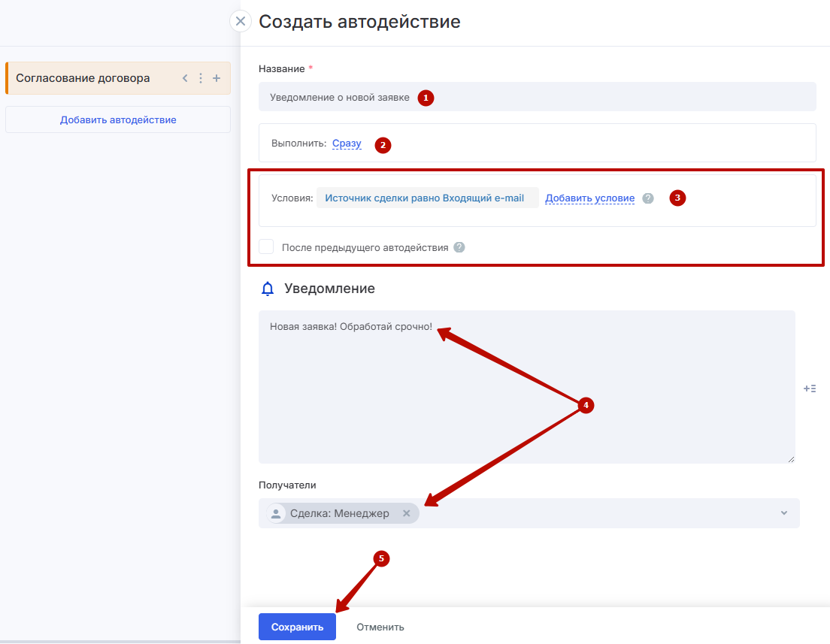The image size is (830, 644).
Task: Select the Согласование договора stage title
Action: click(x=83, y=78)
